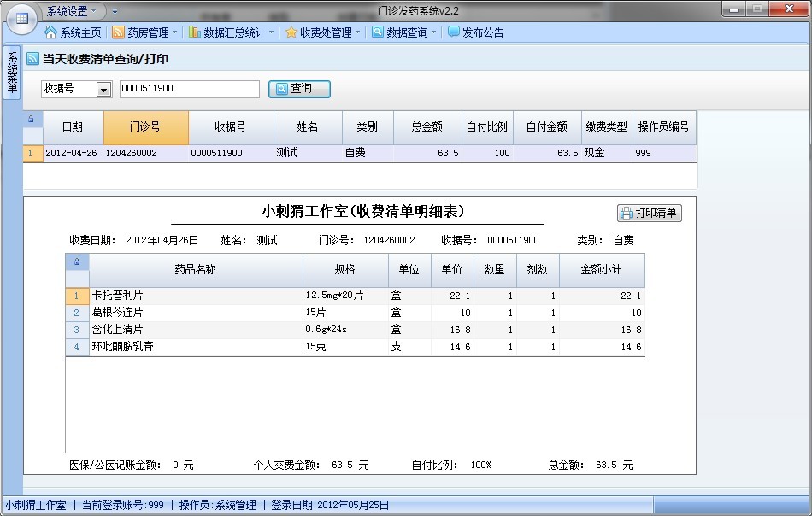This screenshot has width=812, height=516.
Task: Open the 收据号 search type dropdown
Action: coord(103,90)
